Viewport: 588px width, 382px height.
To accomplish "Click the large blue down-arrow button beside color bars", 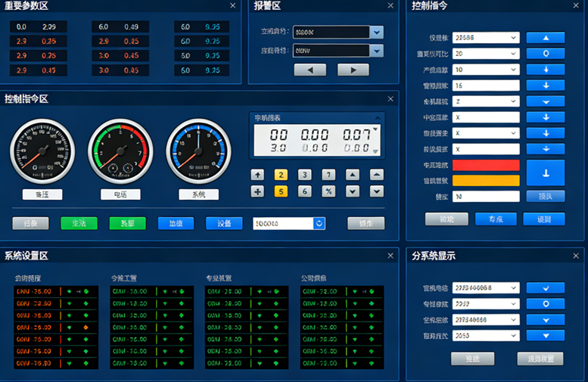I will pos(545,172).
